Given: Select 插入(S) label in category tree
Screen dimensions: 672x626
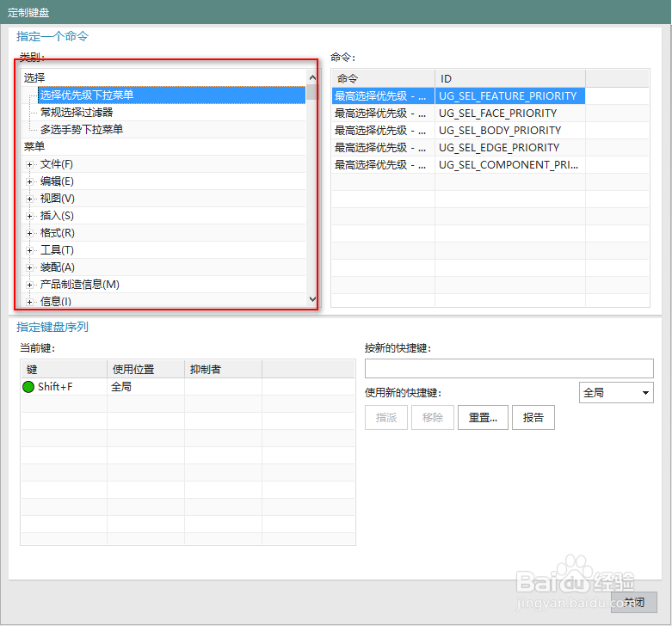Looking at the screenshot, I should 57,215.
